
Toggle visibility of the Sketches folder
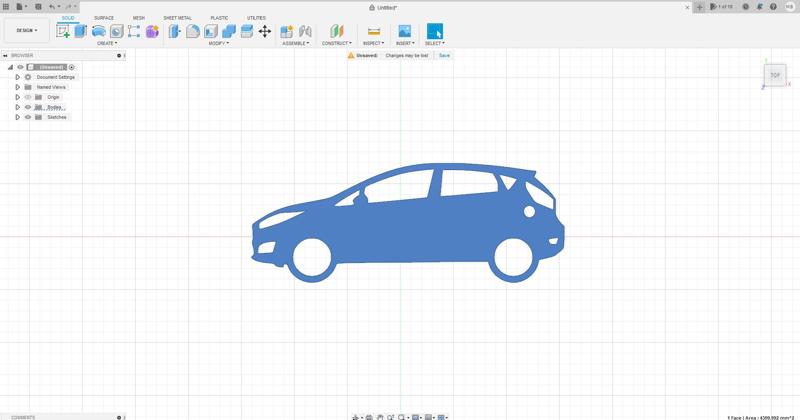[x=28, y=117]
